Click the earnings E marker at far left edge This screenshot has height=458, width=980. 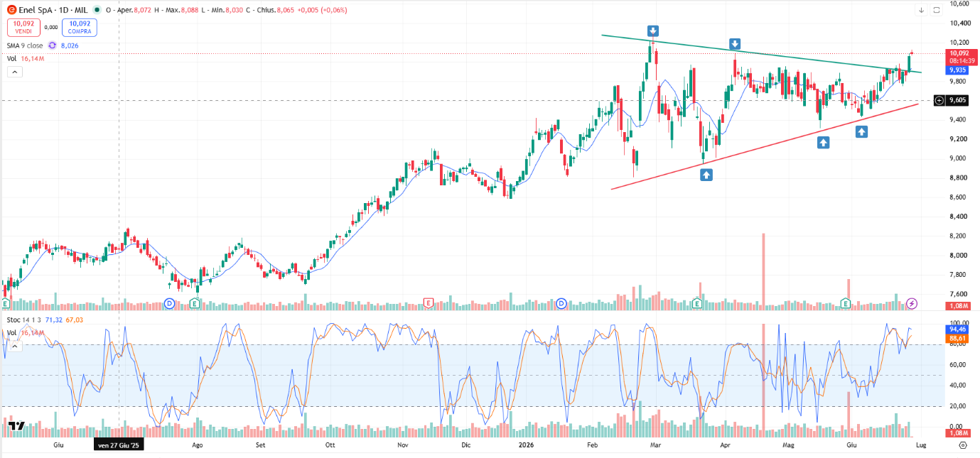pyautogui.click(x=6, y=303)
